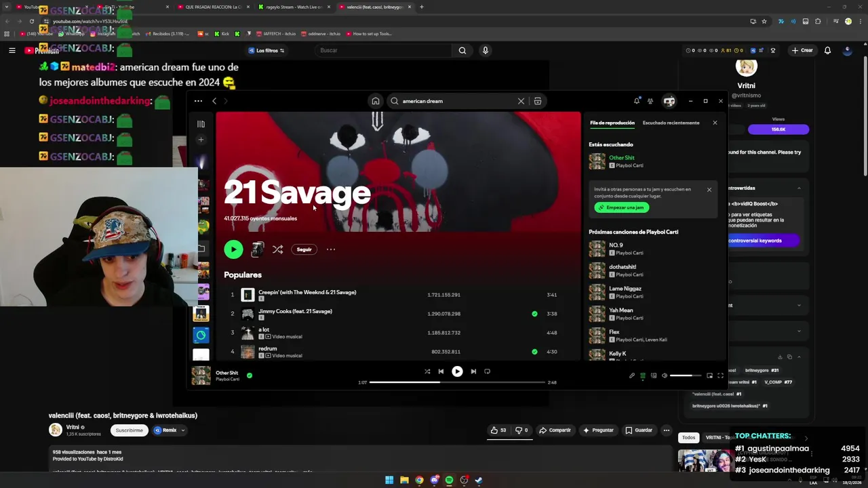Clear the Spotify search field
Viewport: 868px width, 488px height.
[521, 101]
